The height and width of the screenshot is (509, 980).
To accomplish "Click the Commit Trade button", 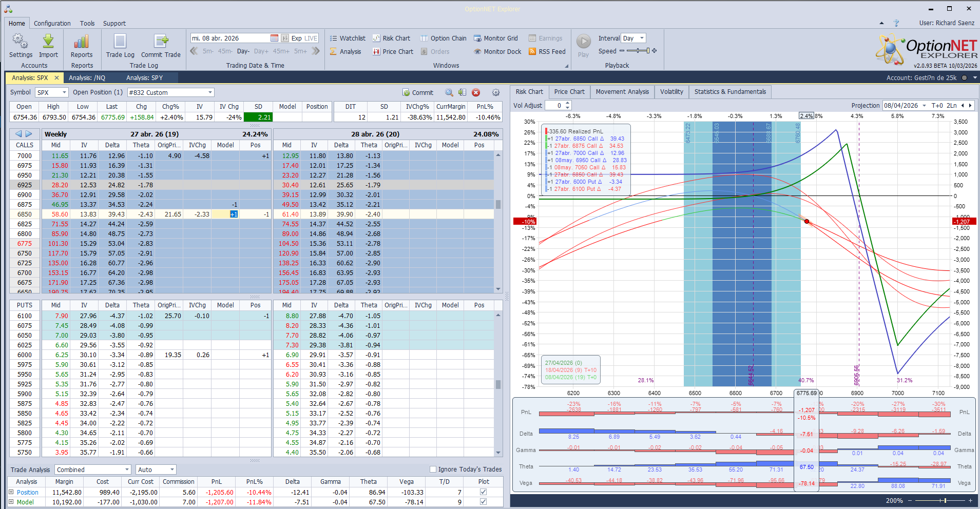I will tap(161, 48).
